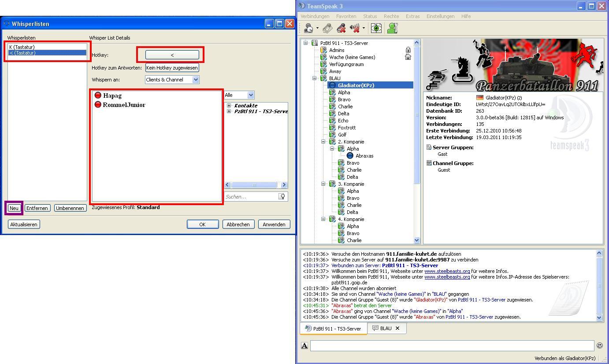This screenshot has height=364, width=609.
Task: Expand the Kontakte tree node
Action: tap(229, 106)
